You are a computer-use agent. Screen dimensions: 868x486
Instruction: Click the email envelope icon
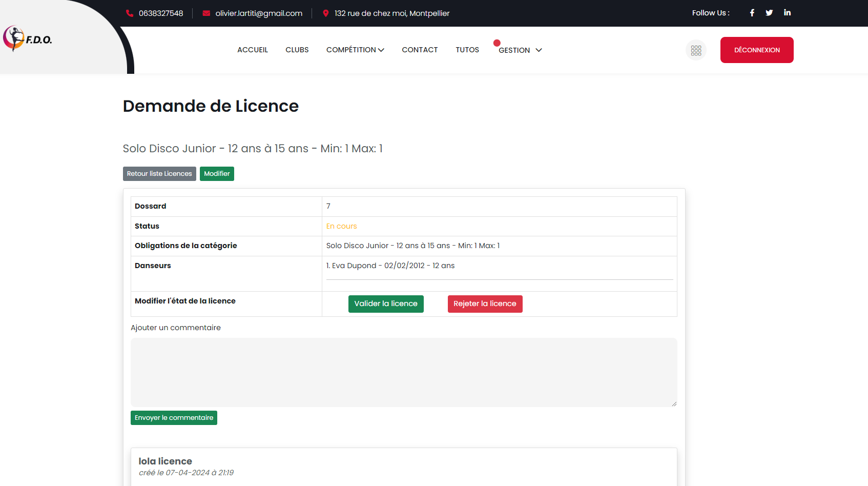click(206, 13)
